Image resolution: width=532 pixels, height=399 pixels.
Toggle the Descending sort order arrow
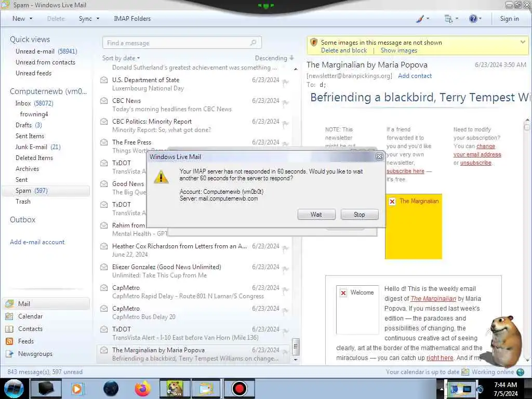(292, 58)
